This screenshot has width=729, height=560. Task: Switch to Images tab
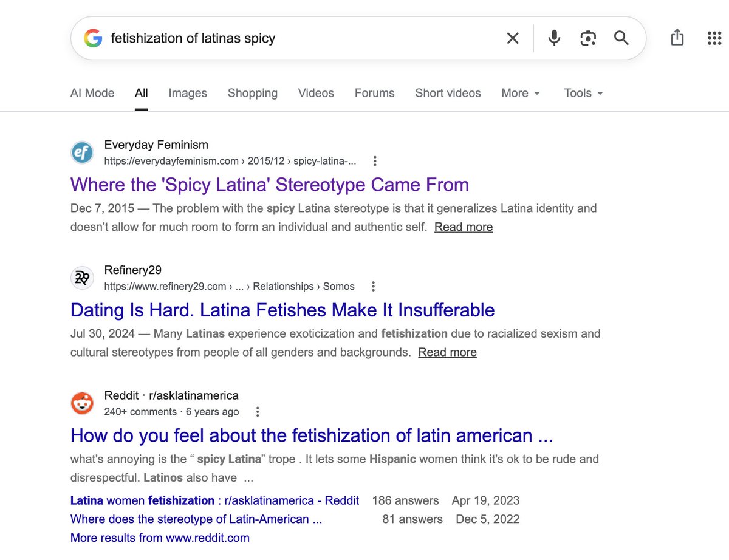tap(188, 93)
